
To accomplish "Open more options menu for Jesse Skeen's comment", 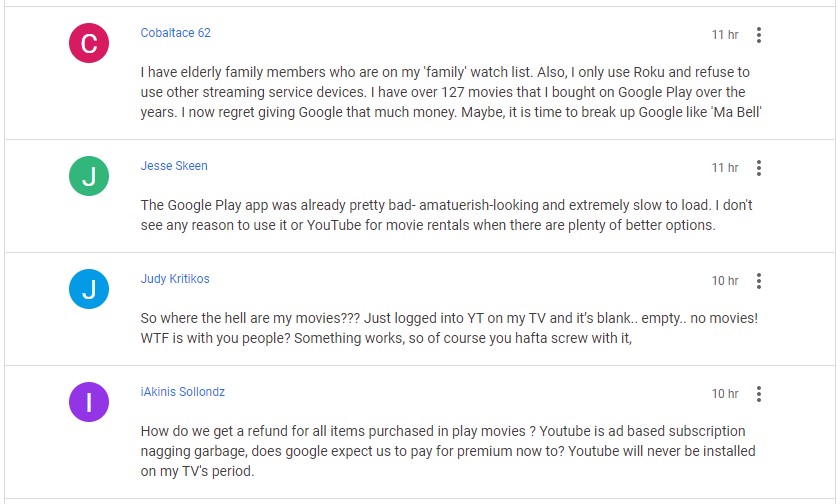I will pos(759,168).
